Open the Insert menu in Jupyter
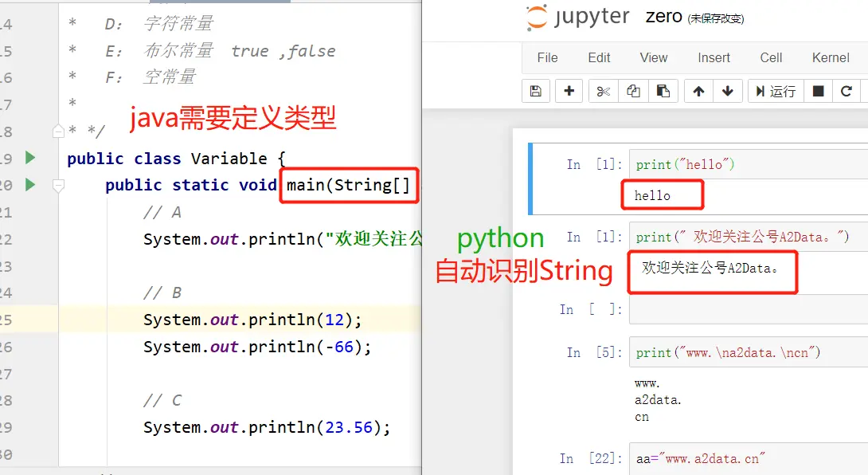 pos(714,57)
